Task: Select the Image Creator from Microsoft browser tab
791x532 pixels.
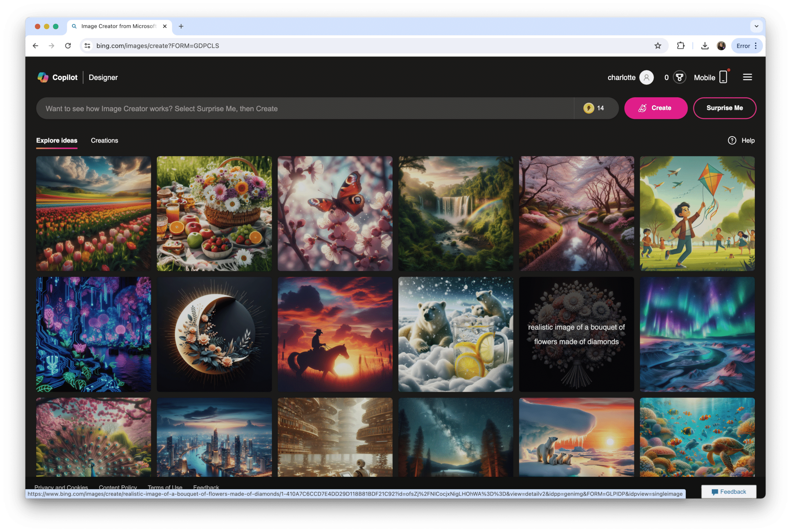Action: click(x=120, y=27)
